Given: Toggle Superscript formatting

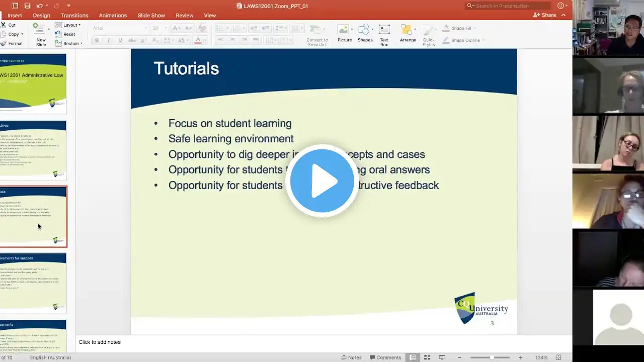Looking at the screenshot, I should (x=143, y=40).
